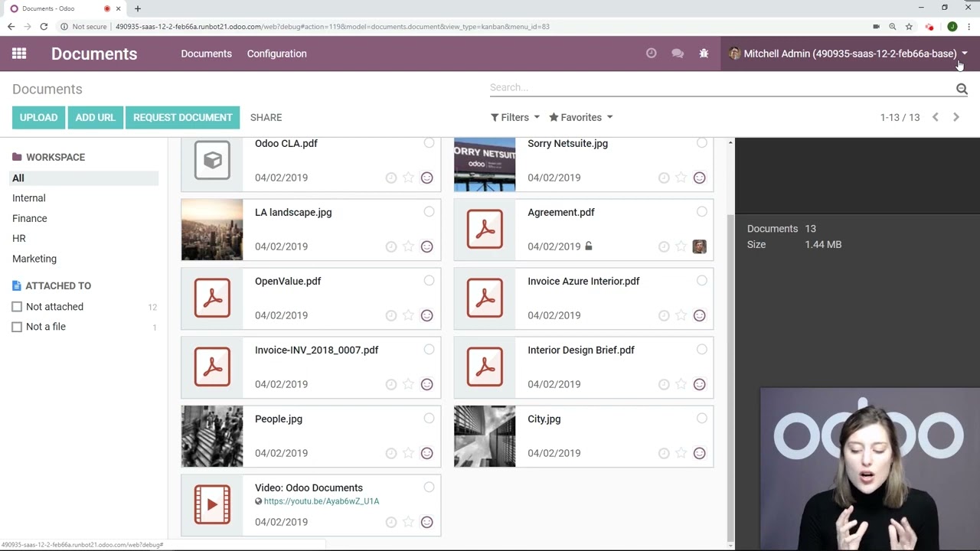Schedule activity clock on People.jpg
The width and height of the screenshot is (980, 551).
[391, 453]
